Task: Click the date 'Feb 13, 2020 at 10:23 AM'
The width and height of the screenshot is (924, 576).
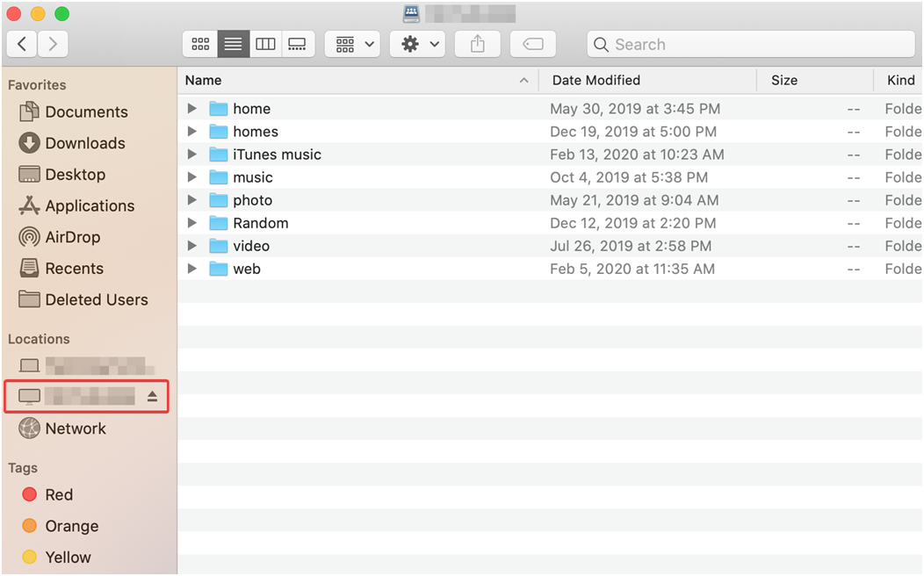Action: [x=637, y=155]
